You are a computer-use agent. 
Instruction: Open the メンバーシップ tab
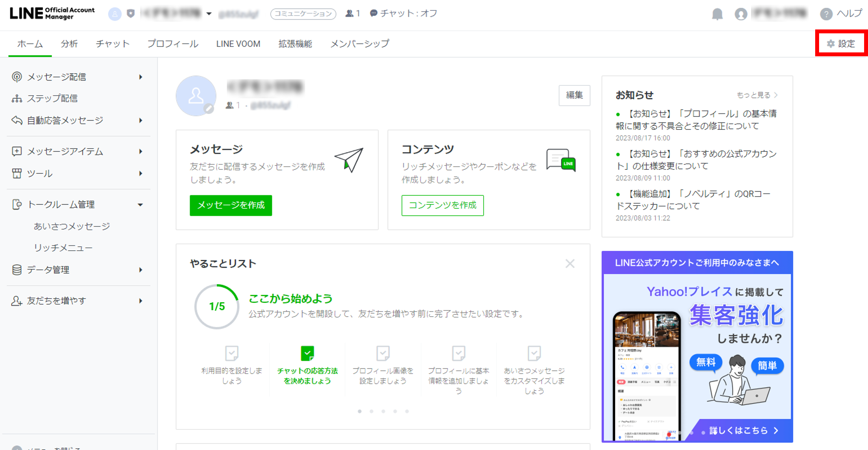[x=360, y=44]
